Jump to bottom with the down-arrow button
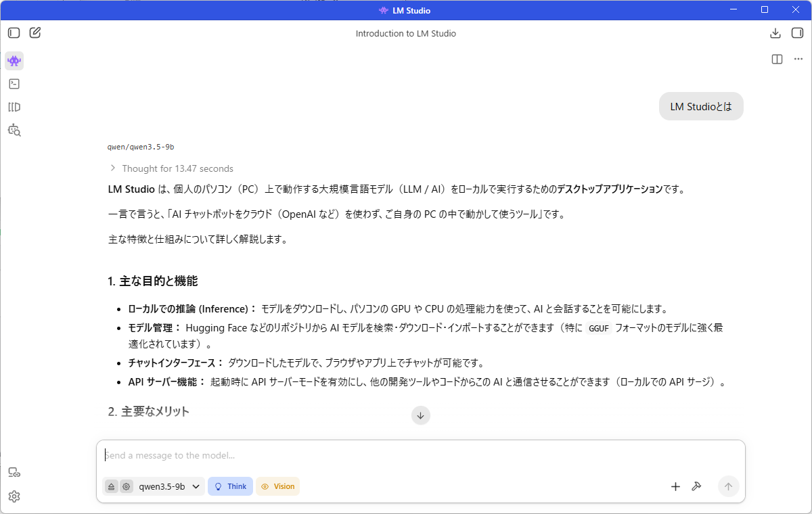This screenshot has width=812, height=514. 421,415
